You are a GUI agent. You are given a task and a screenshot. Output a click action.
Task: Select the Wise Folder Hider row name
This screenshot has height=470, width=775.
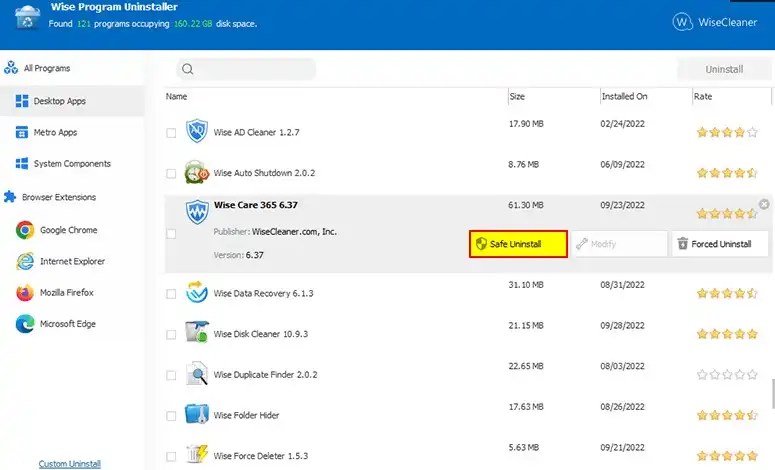(x=246, y=416)
